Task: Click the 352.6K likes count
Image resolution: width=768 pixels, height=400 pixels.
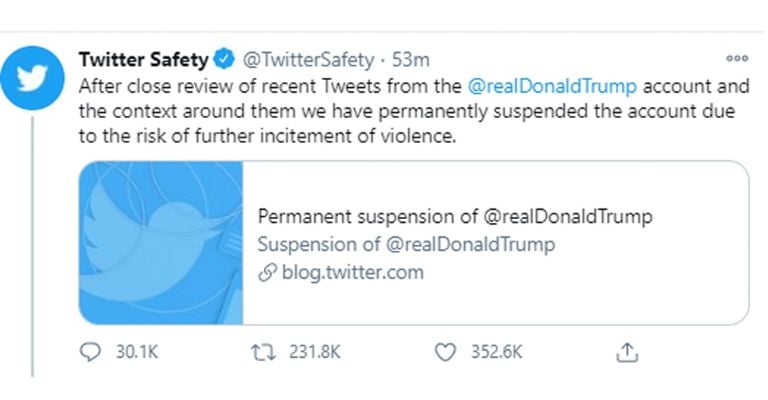Action: pos(494,352)
